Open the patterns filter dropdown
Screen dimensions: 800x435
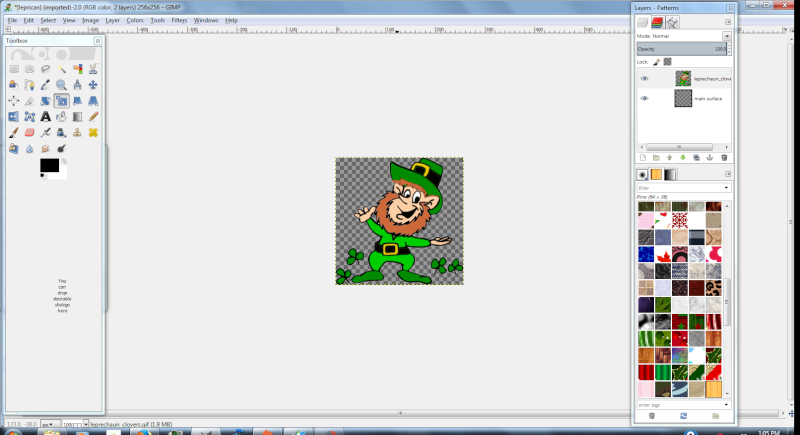pyautogui.click(x=726, y=188)
